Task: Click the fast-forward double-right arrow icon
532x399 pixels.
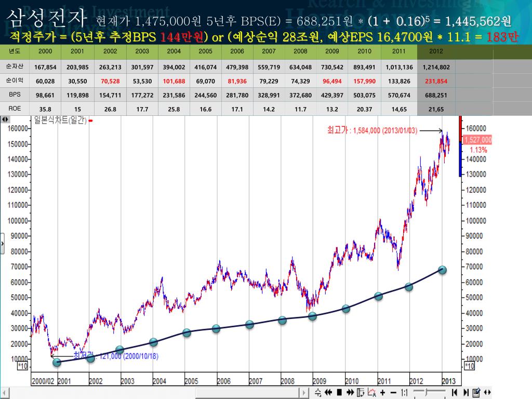Action: click(x=350, y=393)
